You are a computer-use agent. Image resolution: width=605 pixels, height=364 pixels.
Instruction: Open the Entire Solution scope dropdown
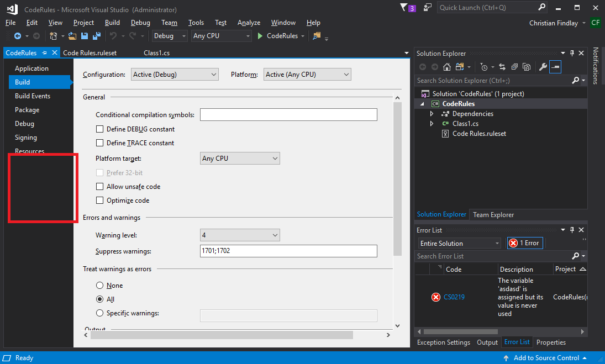click(x=459, y=243)
